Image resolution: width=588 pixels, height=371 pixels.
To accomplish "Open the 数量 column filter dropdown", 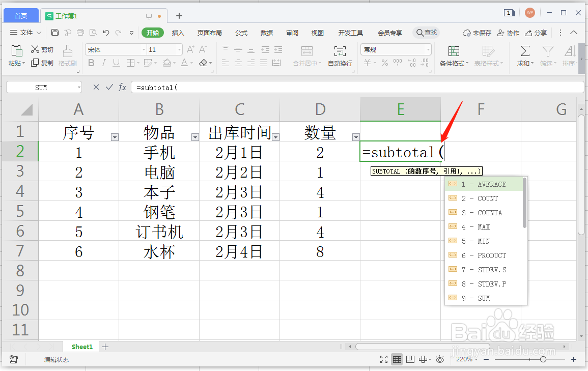I will [355, 137].
